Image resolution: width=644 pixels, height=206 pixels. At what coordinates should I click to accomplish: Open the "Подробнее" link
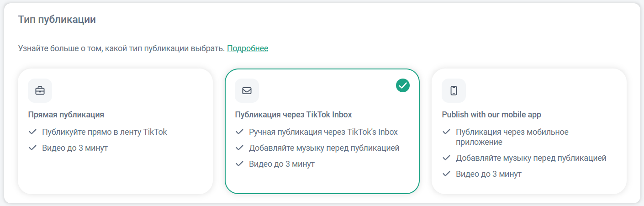click(248, 48)
